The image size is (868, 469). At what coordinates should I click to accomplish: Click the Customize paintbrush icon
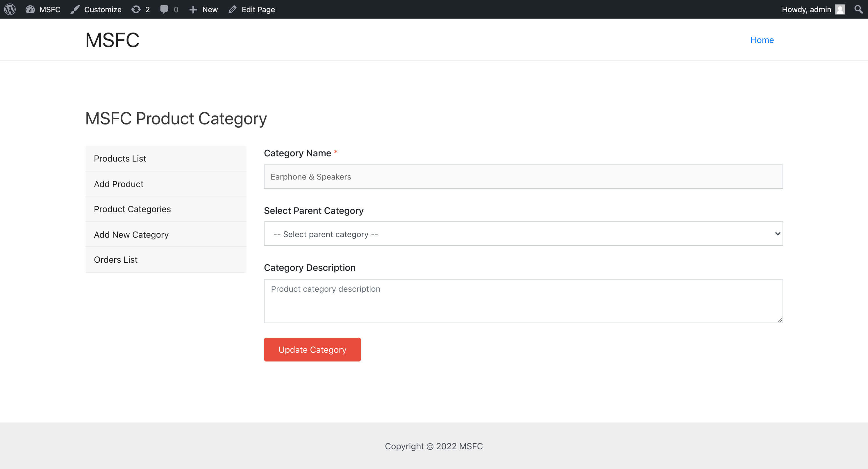pyautogui.click(x=75, y=9)
